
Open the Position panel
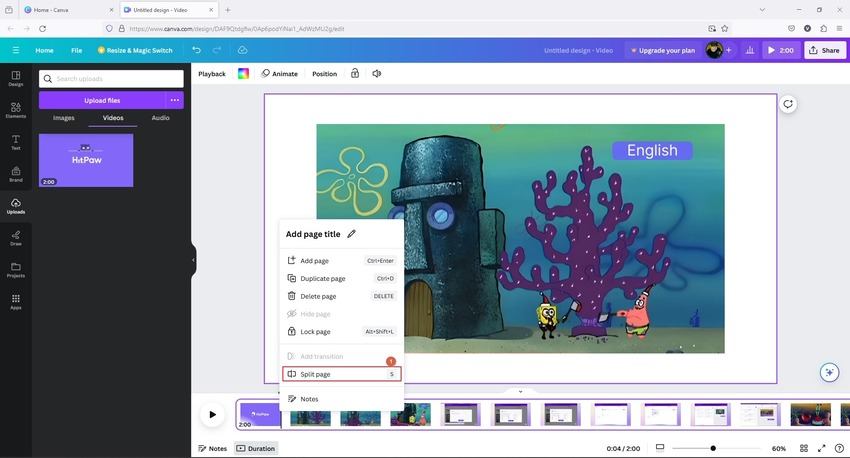[325, 74]
